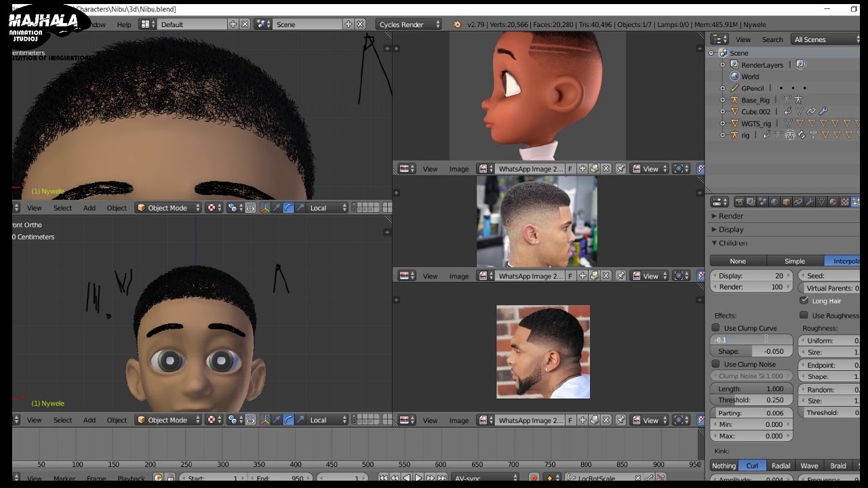The width and height of the screenshot is (868, 488).
Task: Toggle the timeline range lock icon
Action: click(x=171, y=478)
